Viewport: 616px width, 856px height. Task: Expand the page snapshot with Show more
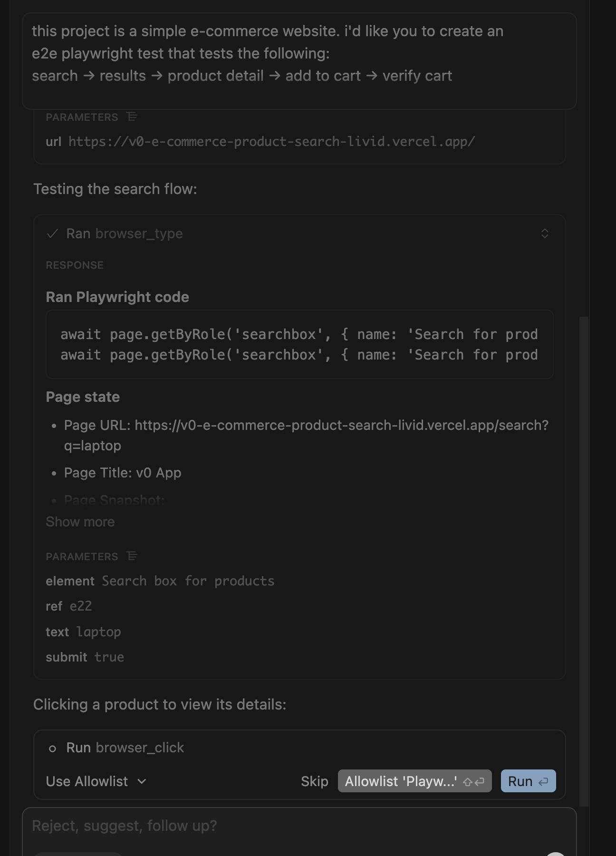(x=80, y=522)
